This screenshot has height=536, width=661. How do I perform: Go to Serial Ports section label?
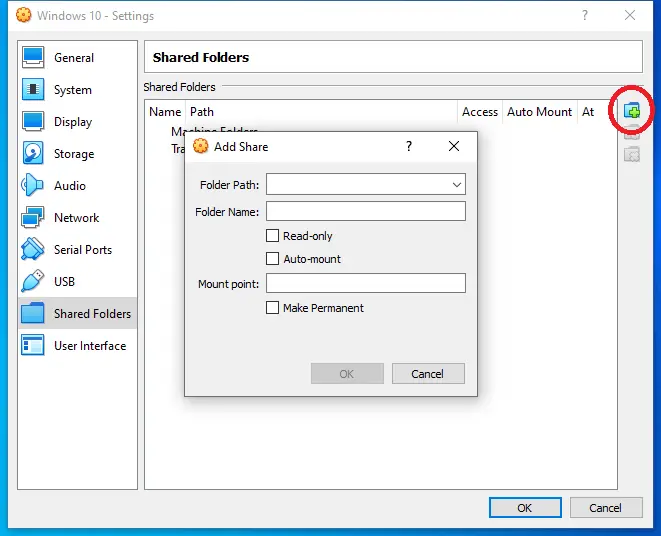pyautogui.click(x=83, y=250)
